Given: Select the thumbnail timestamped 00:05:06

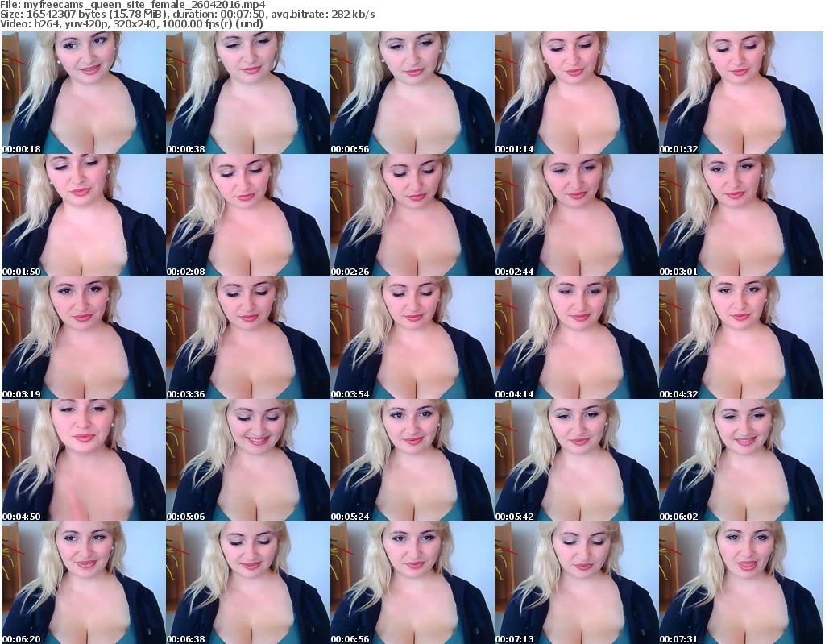Looking at the screenshot, I should click(248, 461).
